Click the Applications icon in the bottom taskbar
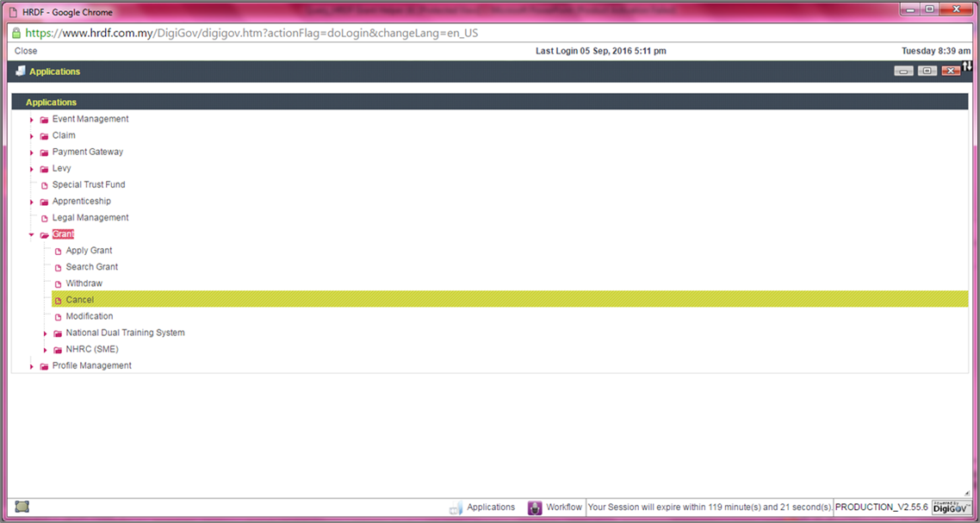This screenshot has width=980, height=523. 456,507
